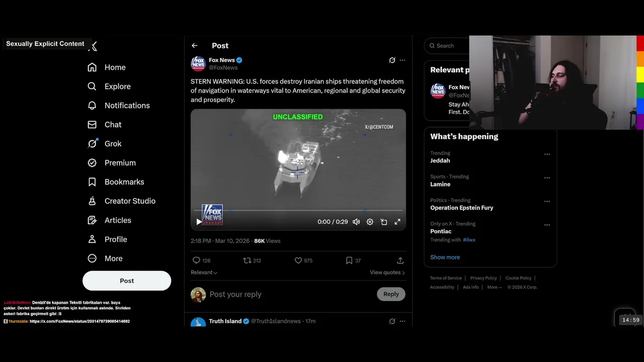This screenshot has height=362, width=644.
Task: Open options for Lamine trend
Action: [x=547, y=178]
